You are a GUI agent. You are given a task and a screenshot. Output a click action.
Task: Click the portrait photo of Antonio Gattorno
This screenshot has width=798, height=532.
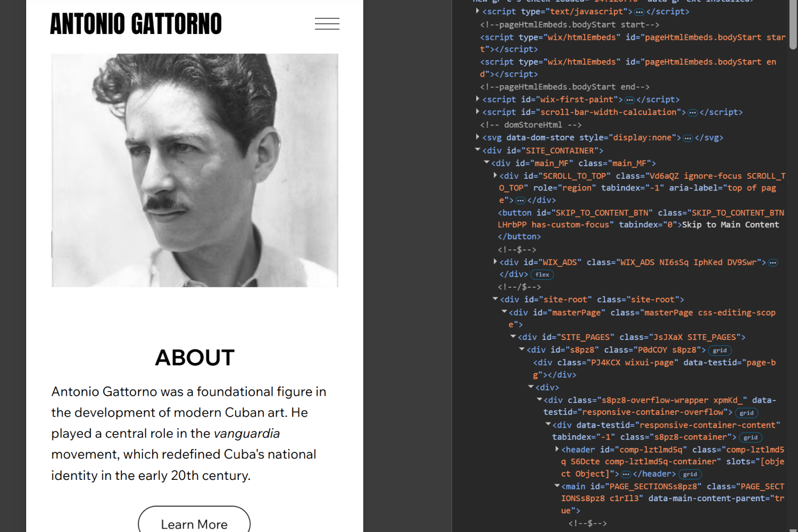[195, 170]
